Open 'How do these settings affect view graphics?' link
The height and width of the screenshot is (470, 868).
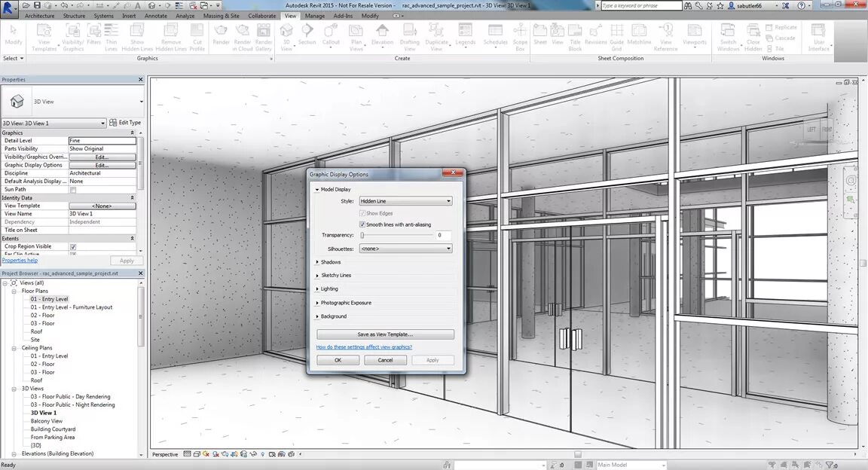pyautogui.click(x=364, y=347)
